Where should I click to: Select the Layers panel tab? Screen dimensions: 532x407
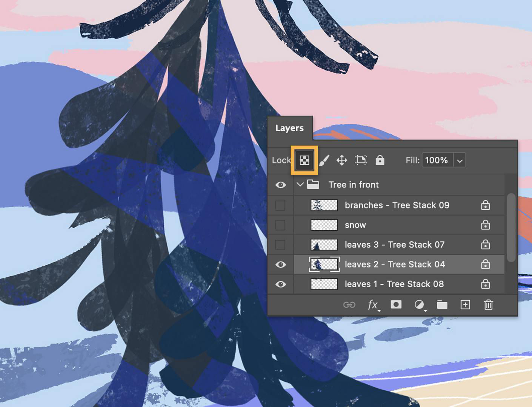289,128
